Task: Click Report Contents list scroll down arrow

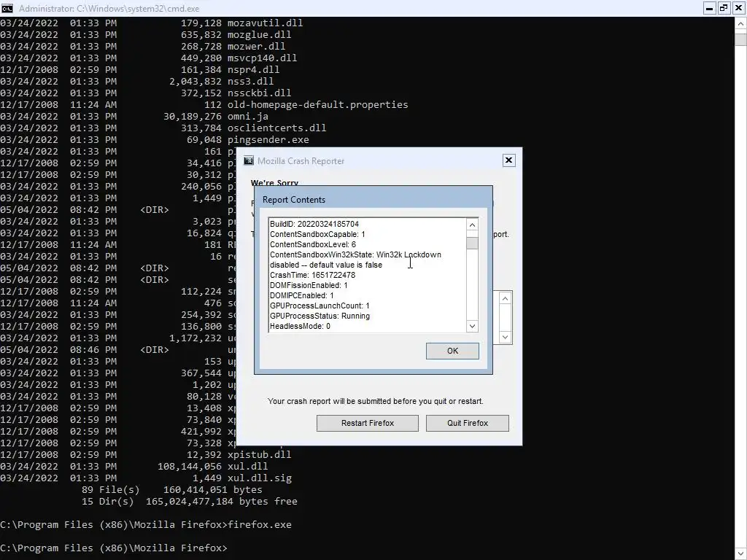Action: click(472, 326)
